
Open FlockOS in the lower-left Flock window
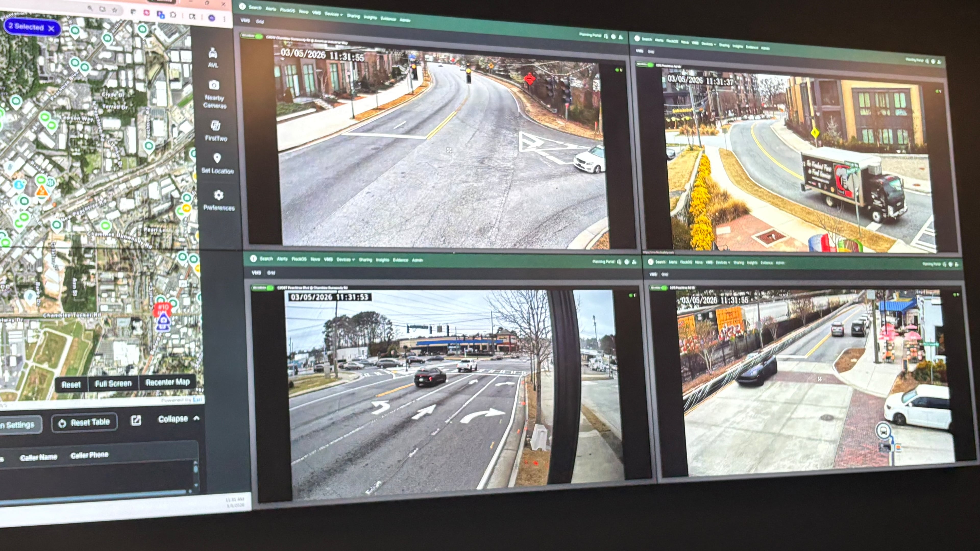pyautogui.click(x=299, y=259)
